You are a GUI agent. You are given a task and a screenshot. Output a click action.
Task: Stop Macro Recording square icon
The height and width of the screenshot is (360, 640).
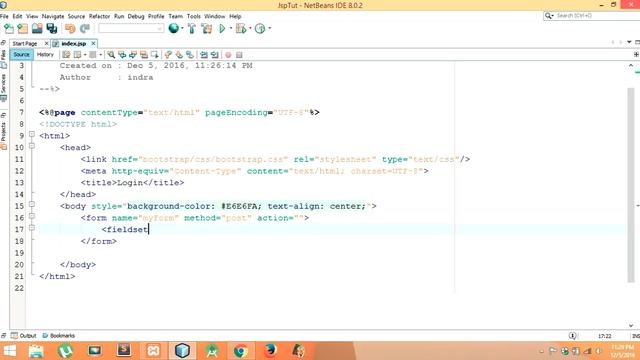(239, 55)
